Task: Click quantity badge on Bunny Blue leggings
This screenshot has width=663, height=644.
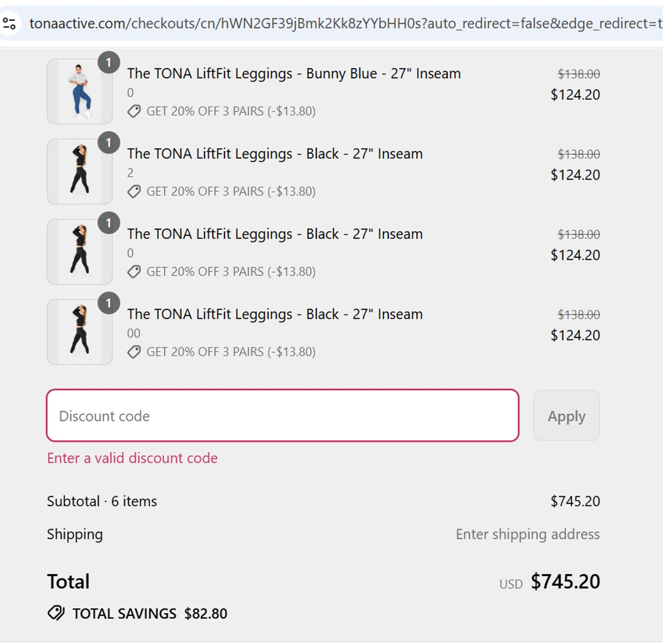Action: [x=109, y=62]
